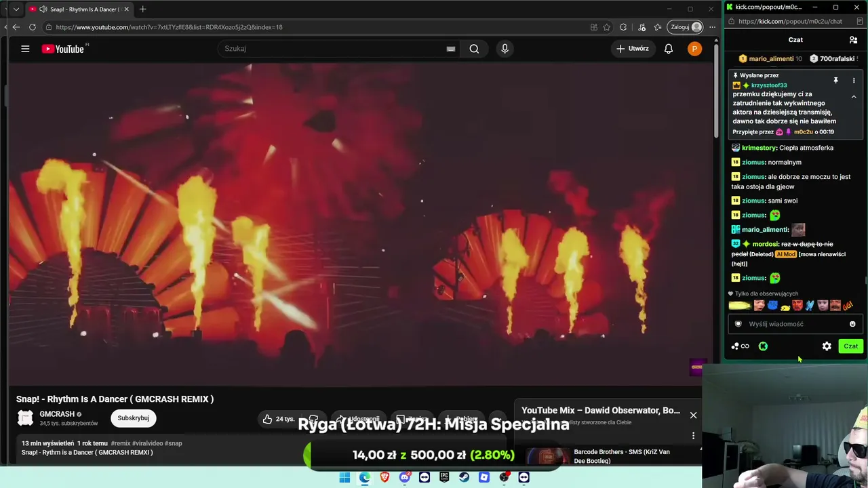Open the Windows Start menu

point(344,477)
